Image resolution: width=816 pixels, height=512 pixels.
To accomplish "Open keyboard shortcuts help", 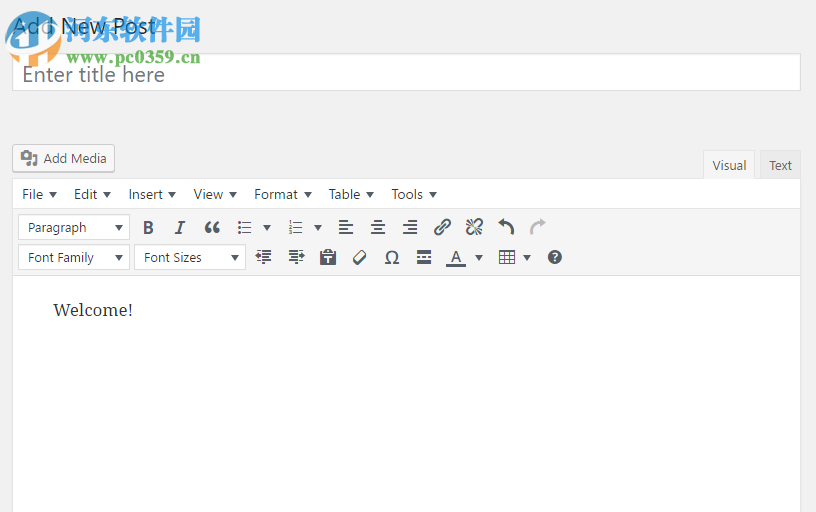I will 555,257.
